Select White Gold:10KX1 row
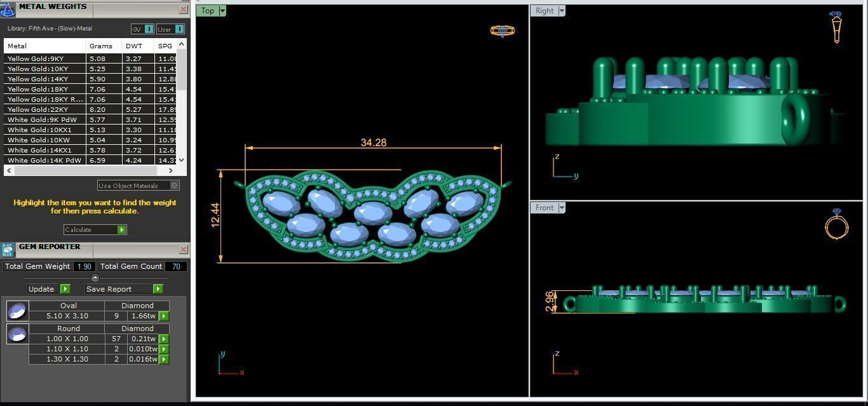Screen dimensions: 868x406 90,130
